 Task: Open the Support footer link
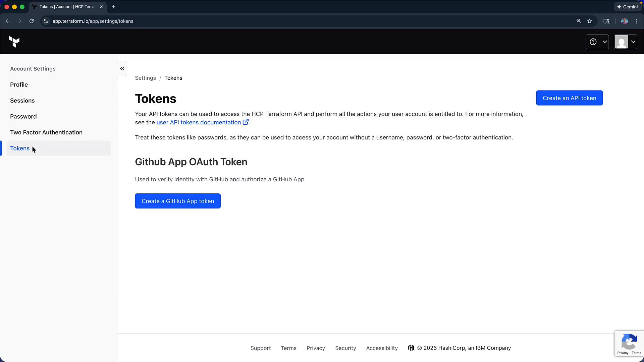tap(261, 348)
